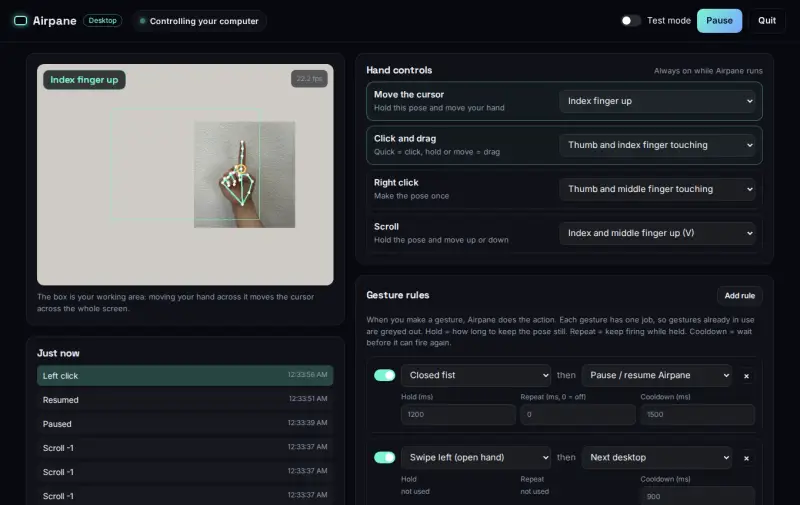
Task: Click the Cooldown (ms) field with 900
Action: tap(697, 496)
